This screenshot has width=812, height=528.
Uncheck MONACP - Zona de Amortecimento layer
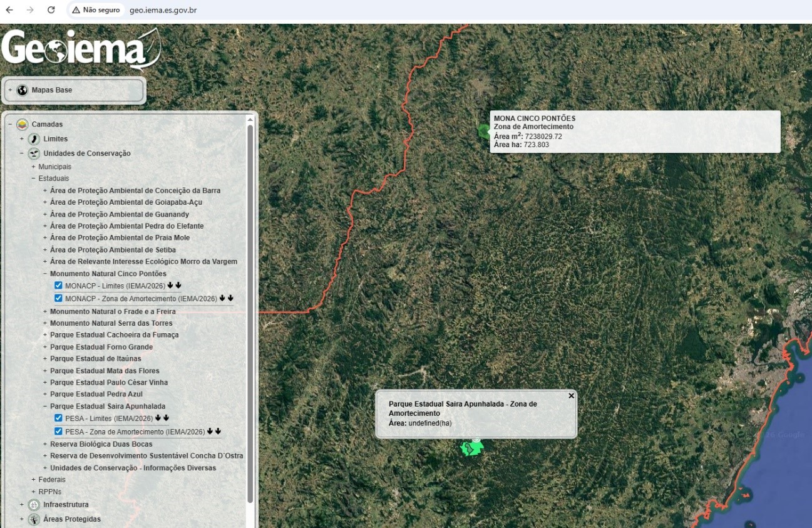tap(58, 298)
